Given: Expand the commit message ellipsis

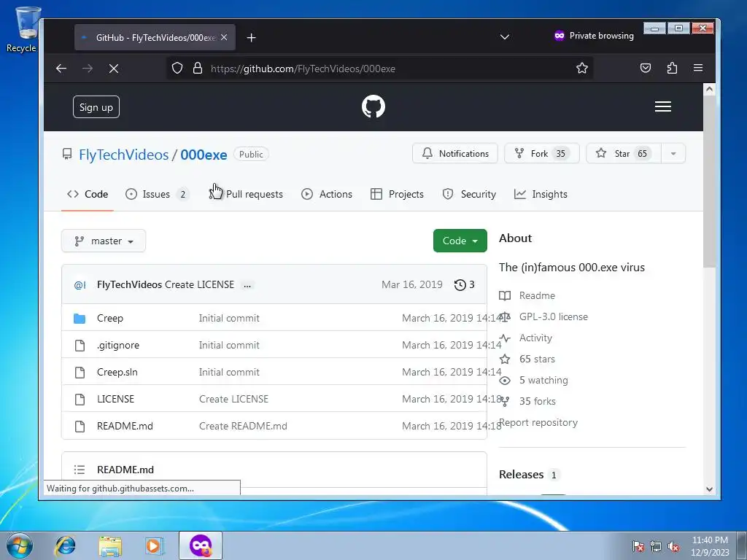Looking at the screenshot, I should (247, 286).
